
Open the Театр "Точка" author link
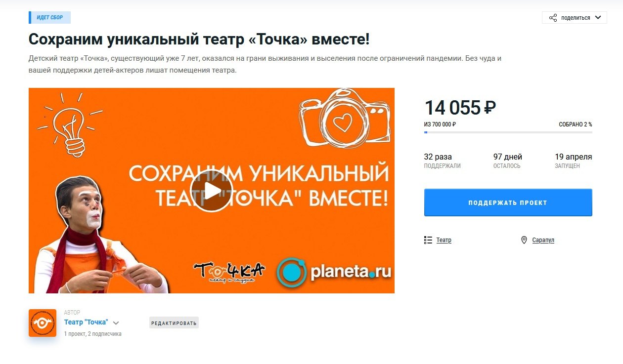click(x=86, y=322)
